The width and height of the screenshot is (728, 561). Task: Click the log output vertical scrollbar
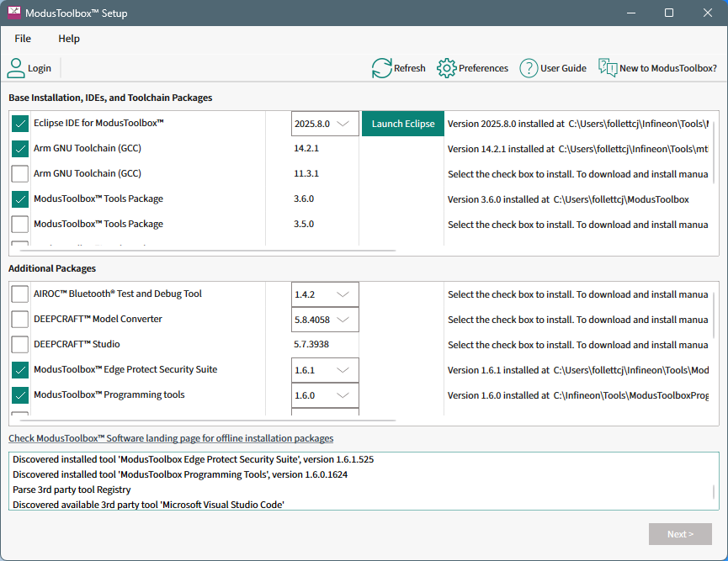tap(715, 492)
